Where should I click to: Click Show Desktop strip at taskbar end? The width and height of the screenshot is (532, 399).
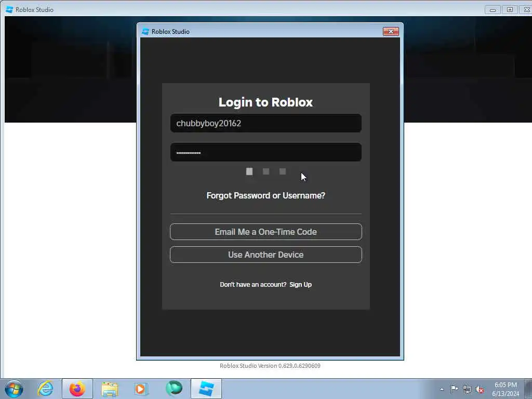pyautogui.click(x=528, y=389)
